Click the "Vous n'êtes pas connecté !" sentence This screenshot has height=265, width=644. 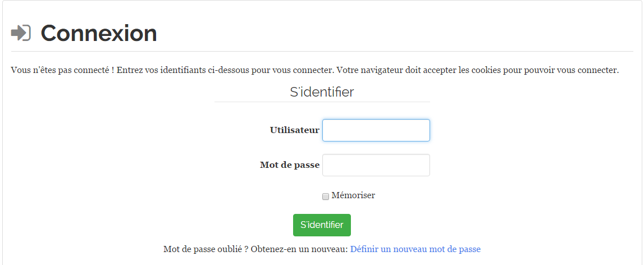click(x=62, y=71)
